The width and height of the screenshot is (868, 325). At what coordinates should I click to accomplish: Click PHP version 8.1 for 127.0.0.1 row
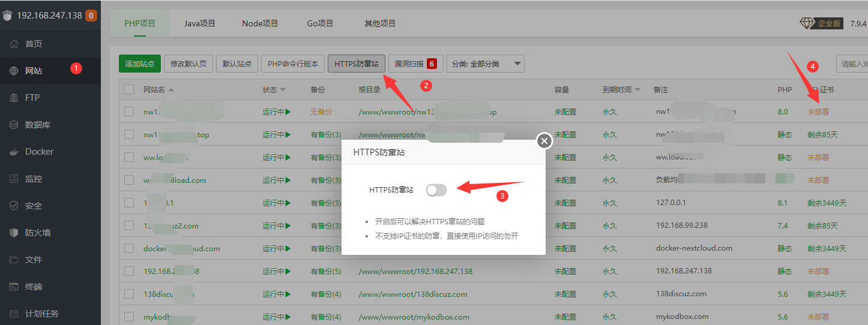783,203
